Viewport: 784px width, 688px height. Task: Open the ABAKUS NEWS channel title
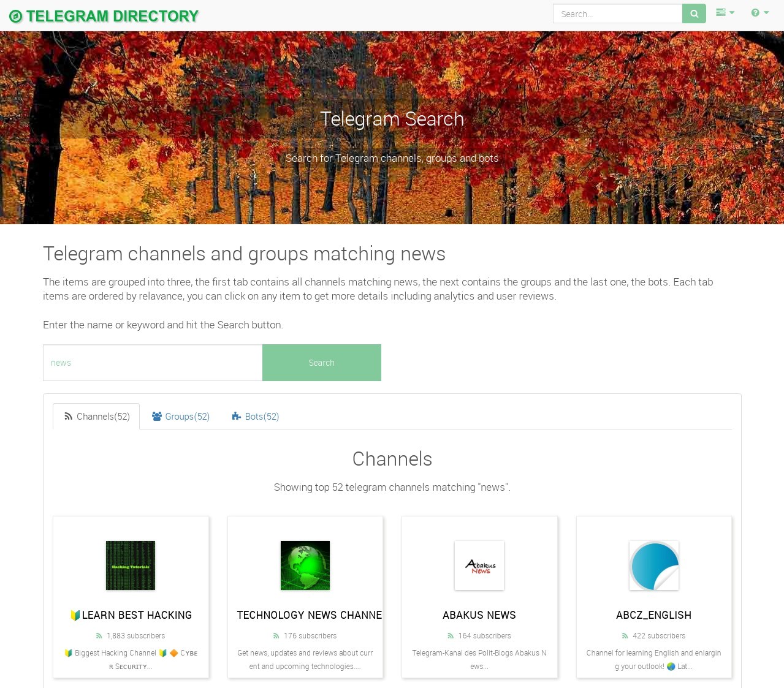[x=479, y=615]
